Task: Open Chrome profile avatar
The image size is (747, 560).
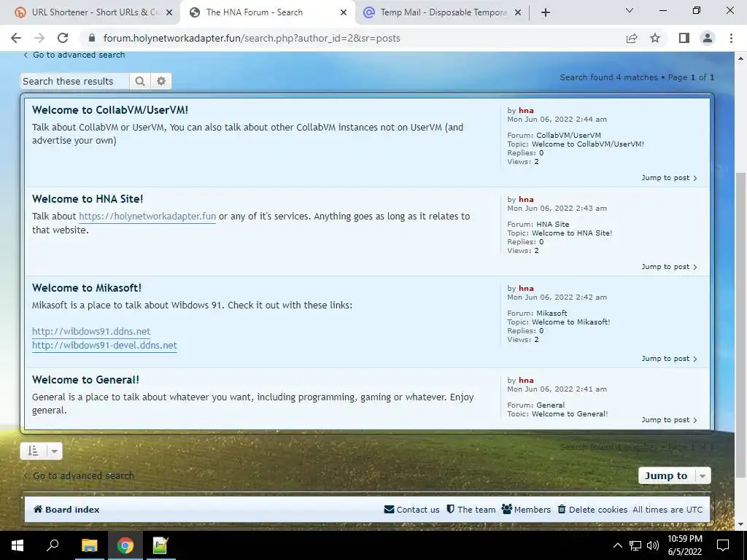Action: [708, 38]
